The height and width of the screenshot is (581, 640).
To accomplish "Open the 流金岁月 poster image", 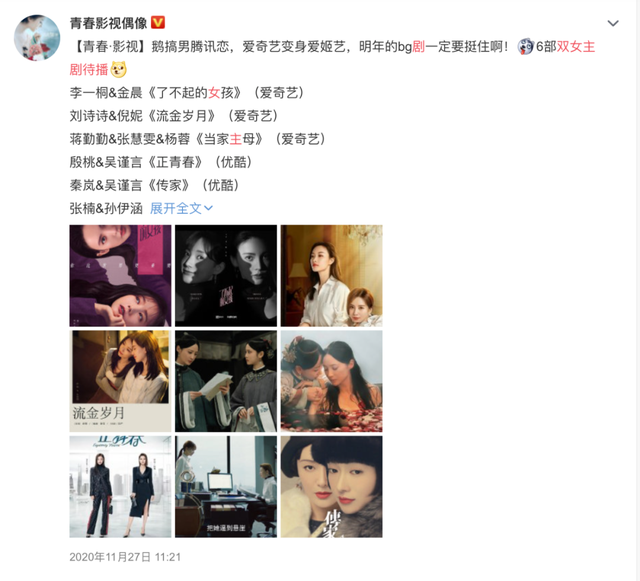I will [x=120, y=381].
